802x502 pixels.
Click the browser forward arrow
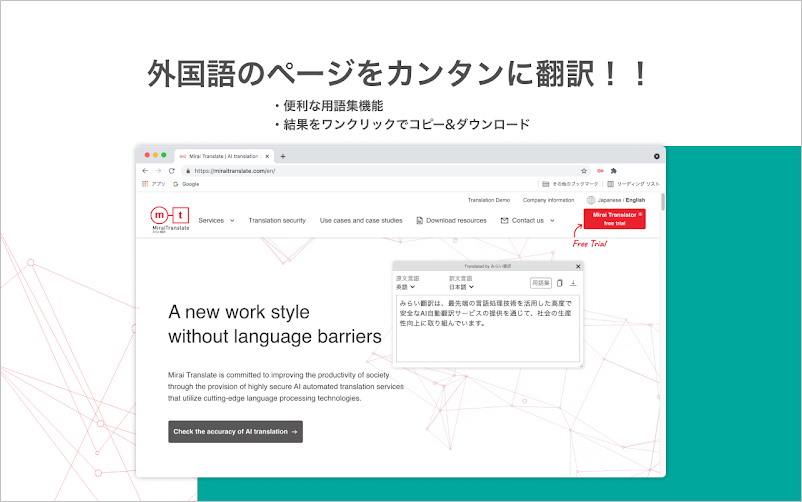pos(158,171)
